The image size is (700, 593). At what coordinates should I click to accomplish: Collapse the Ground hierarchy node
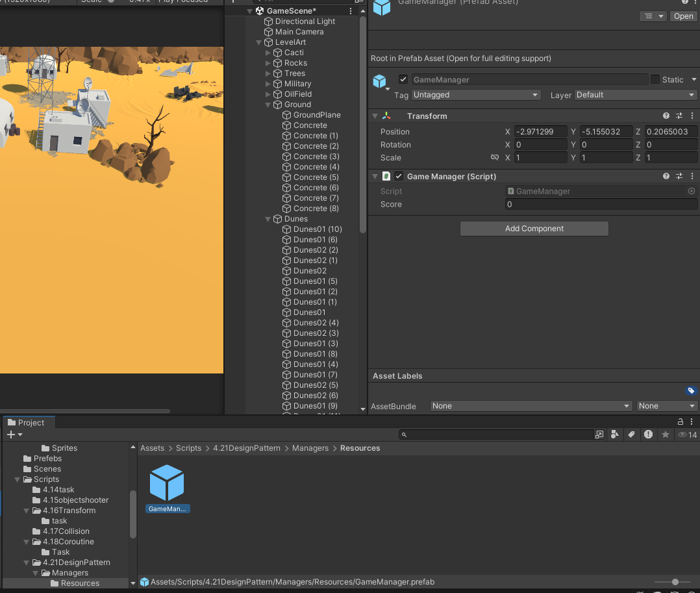click(x=268, y=105)
